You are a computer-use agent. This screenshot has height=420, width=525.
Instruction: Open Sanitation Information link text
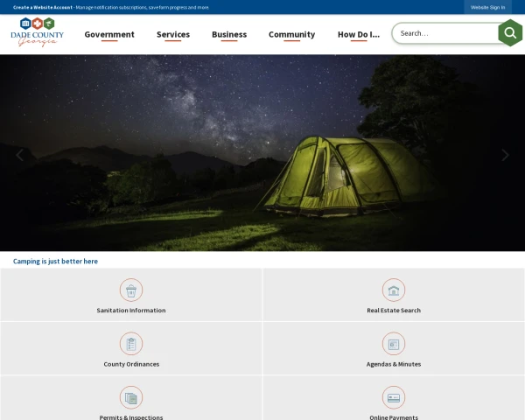pos(131,310)
